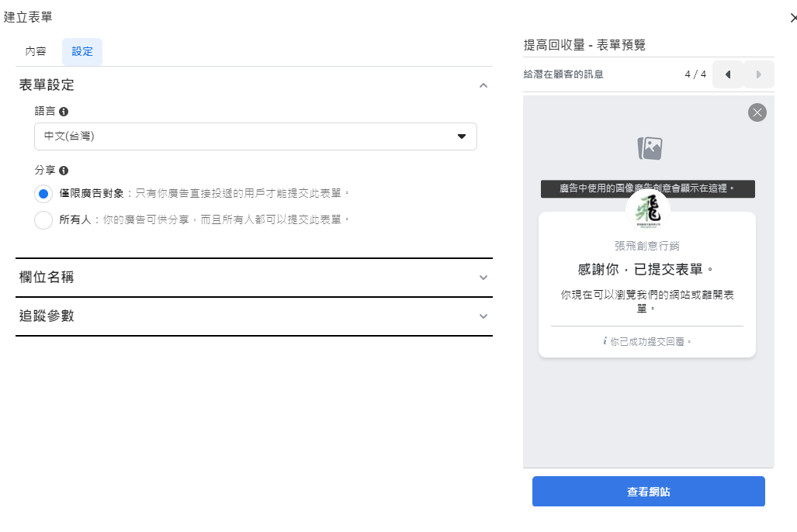Screen dimensions: 797x532
Task: Select the 所有人 sharing radio option
Action: [x=43, y=220]
